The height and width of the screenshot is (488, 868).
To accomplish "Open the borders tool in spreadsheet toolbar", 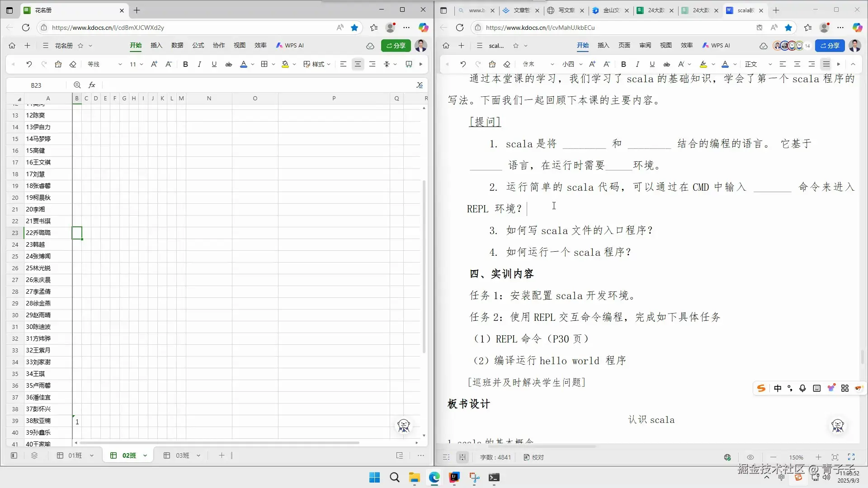I will click(264, 64).
